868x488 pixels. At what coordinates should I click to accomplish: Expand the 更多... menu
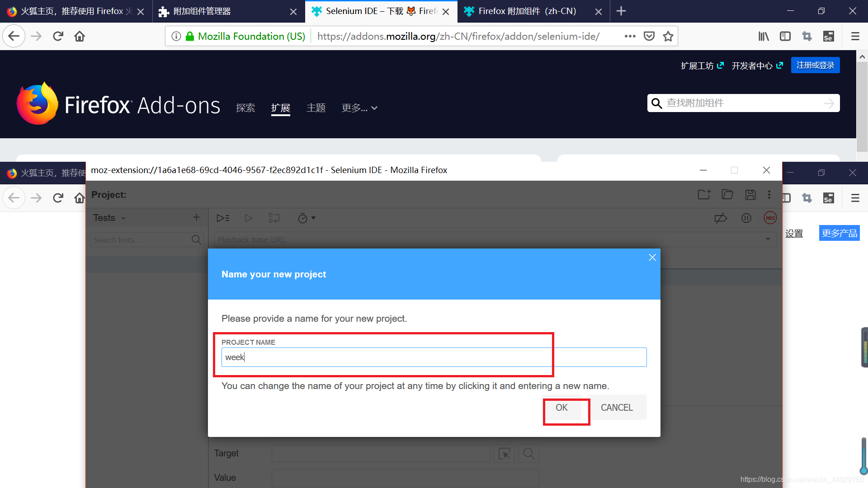pos(359,108)
